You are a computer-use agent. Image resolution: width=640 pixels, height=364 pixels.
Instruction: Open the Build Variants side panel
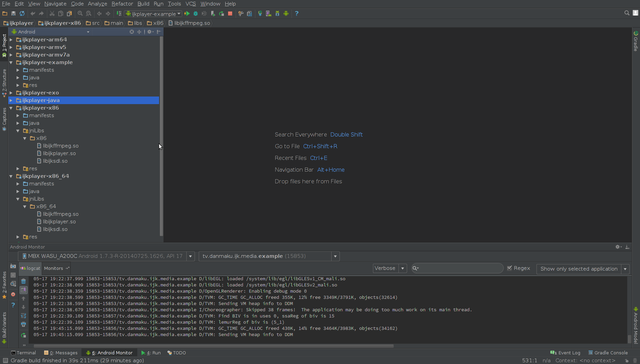click(4, 327)
